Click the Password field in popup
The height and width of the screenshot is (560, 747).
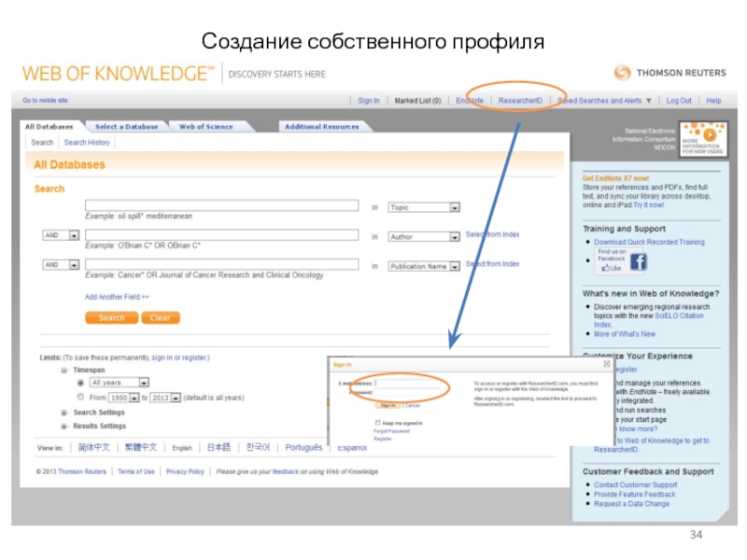click(408, 392)
